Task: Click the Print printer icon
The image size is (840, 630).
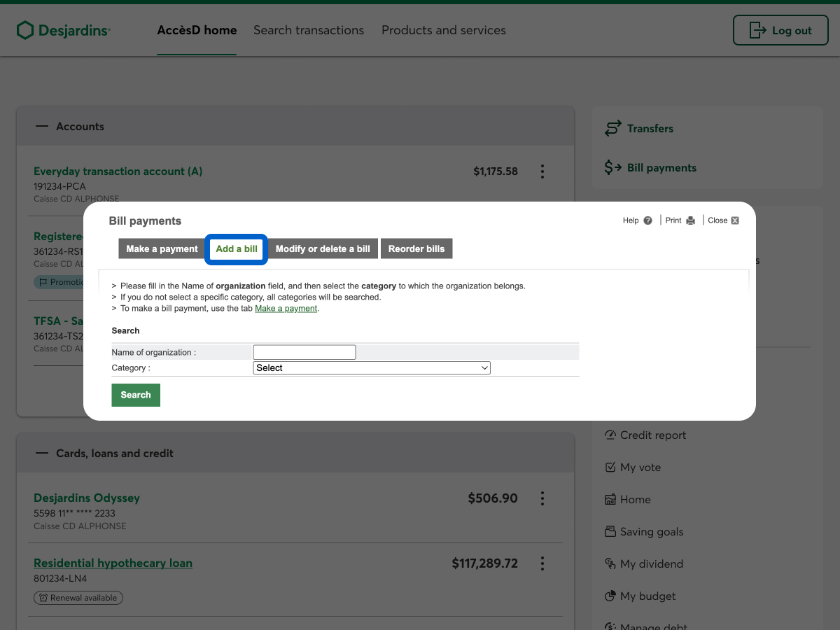Action: click(x=691, y=220)
